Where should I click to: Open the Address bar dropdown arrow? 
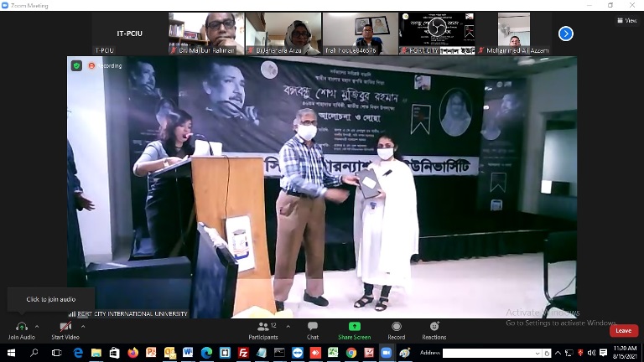[538, 353]
